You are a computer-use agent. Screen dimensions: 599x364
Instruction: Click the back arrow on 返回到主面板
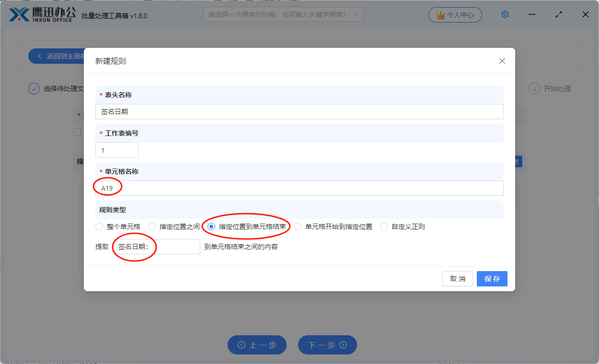point(39,56)
